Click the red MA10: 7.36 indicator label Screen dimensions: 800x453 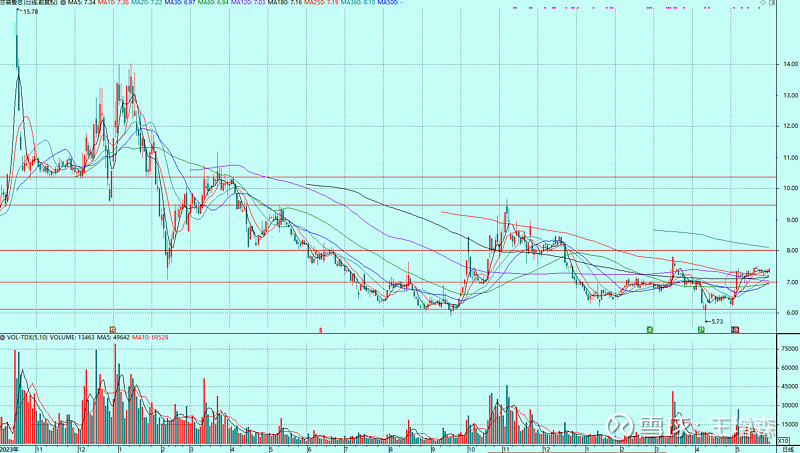(113, 3)
